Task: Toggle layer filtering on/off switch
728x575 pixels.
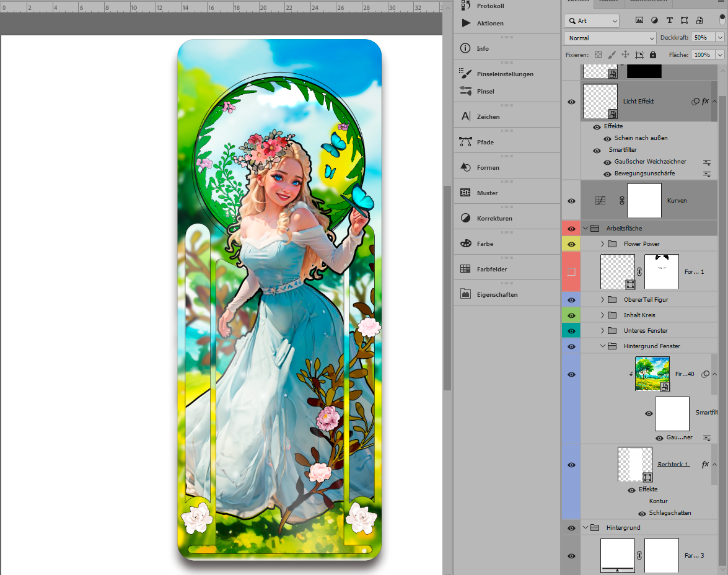Action: point(722,19)
